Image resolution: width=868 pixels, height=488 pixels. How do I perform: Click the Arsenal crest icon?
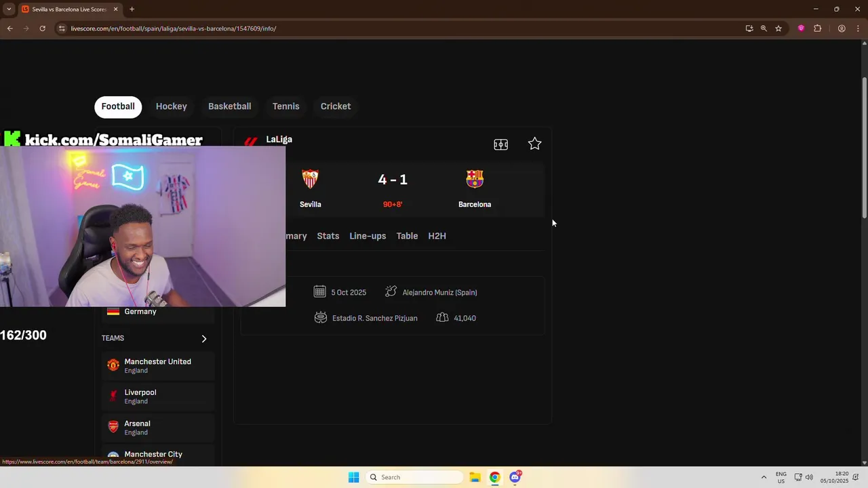click(x=113, y=427)
